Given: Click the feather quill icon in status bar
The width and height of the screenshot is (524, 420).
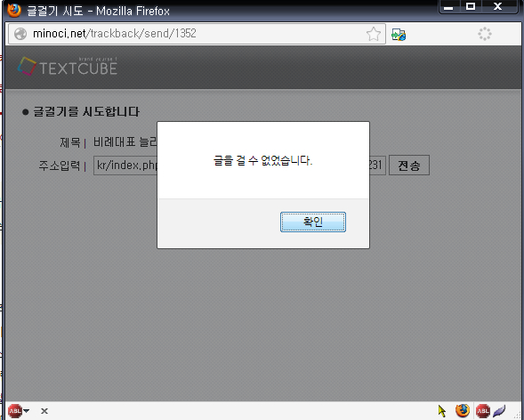Looking at the screenshot, I should point(499,411).
